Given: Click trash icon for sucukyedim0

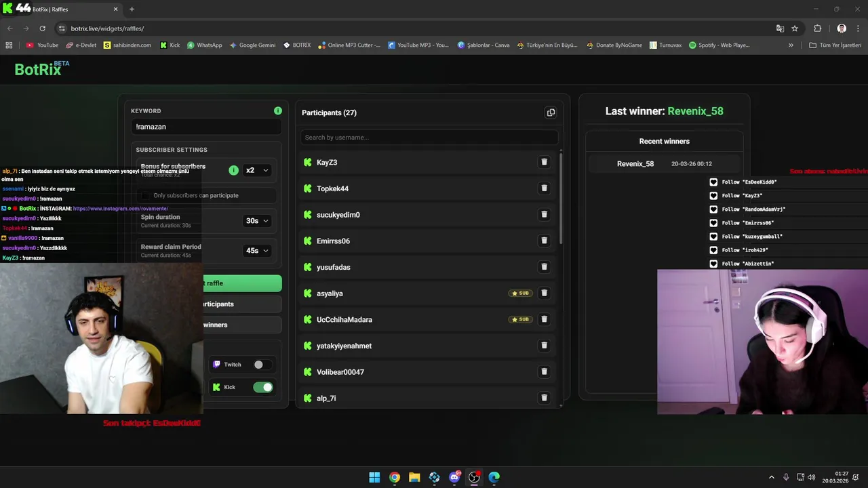Looking at the screenshot, I should click(544, 214).
